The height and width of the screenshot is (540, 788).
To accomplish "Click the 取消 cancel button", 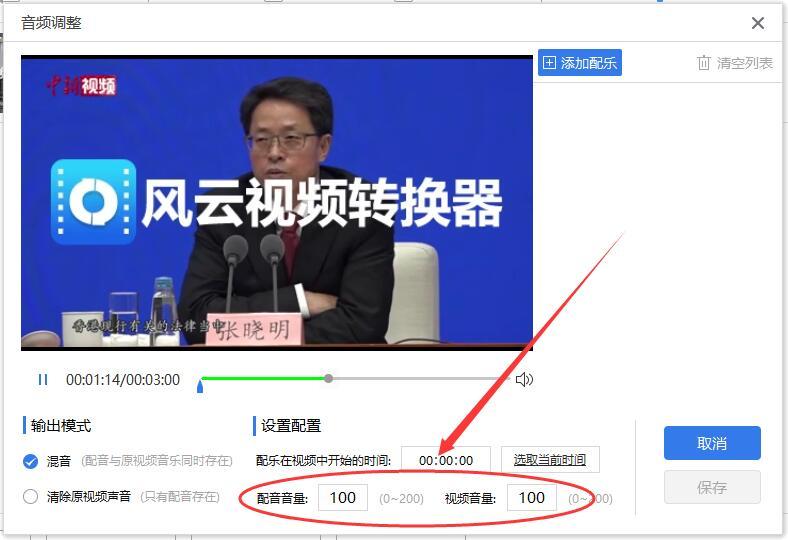I will point(712,443).
